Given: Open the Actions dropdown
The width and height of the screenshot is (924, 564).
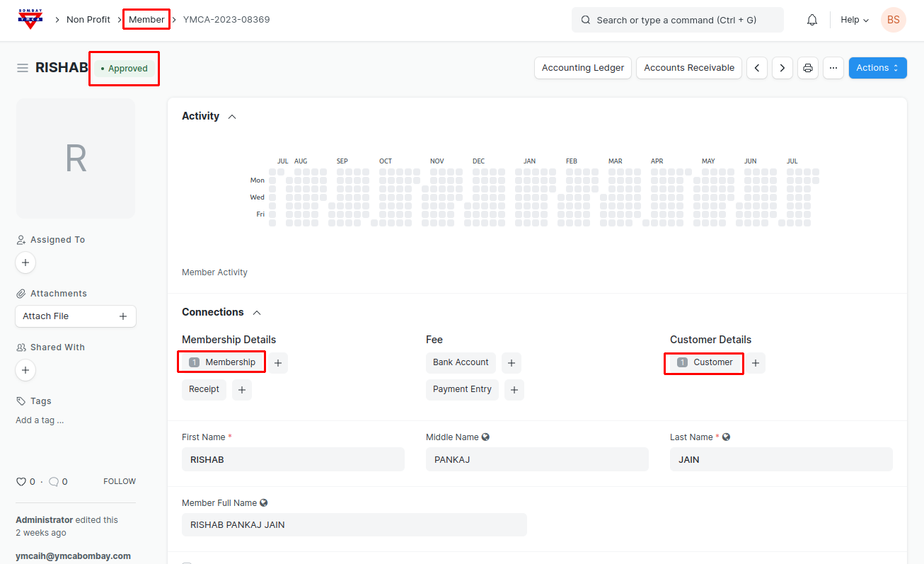Looking at the screenshot, I should pos(877,68).
